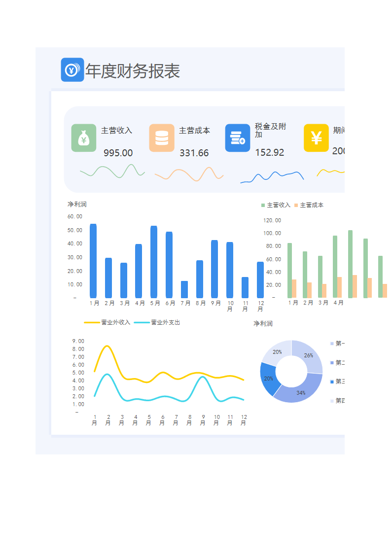
Task: Click the blue tax list icon
Action: click(238, 138)
